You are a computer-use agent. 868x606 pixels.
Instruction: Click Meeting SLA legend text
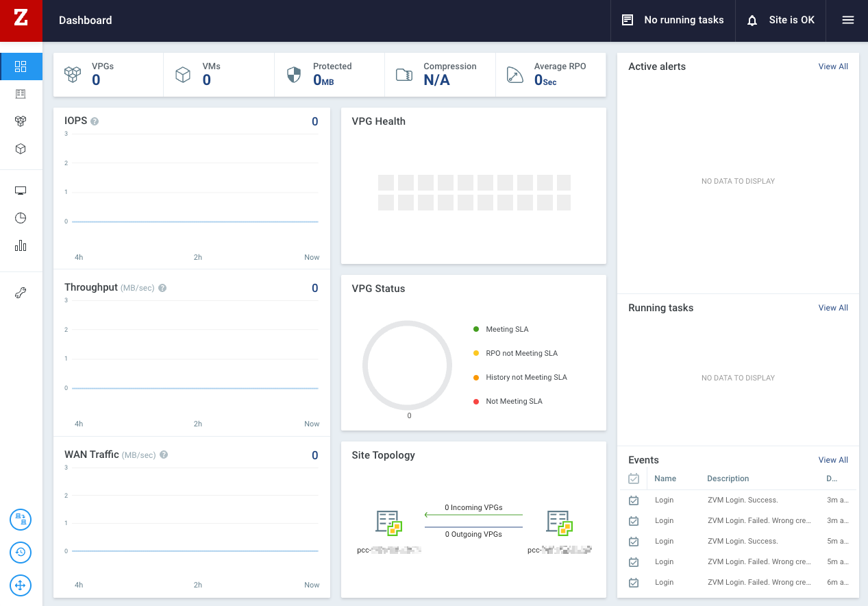coord(507,329)
